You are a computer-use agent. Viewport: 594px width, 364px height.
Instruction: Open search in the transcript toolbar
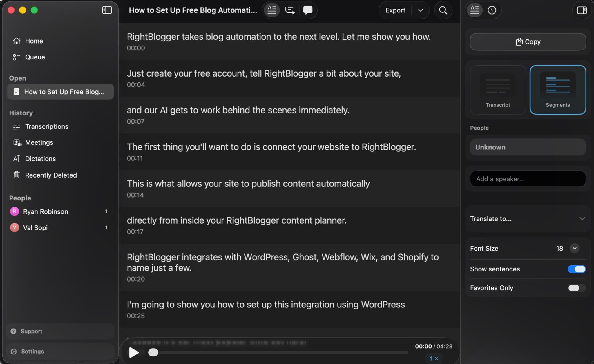(x=443, y=10)
